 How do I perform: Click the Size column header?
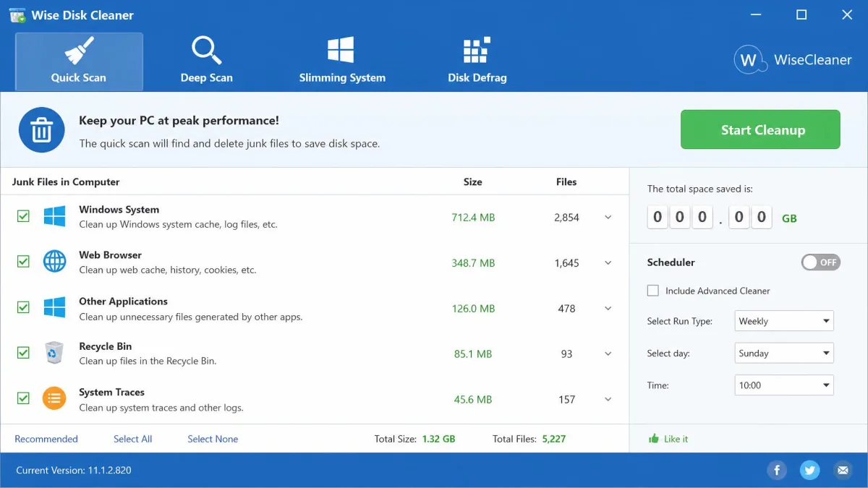(x=473, y=182)
